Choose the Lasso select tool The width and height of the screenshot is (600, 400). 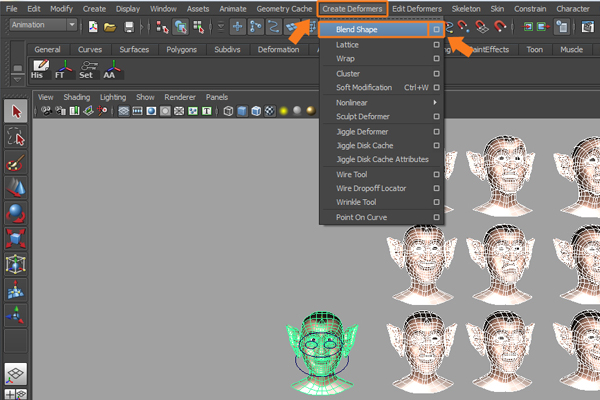16,137
